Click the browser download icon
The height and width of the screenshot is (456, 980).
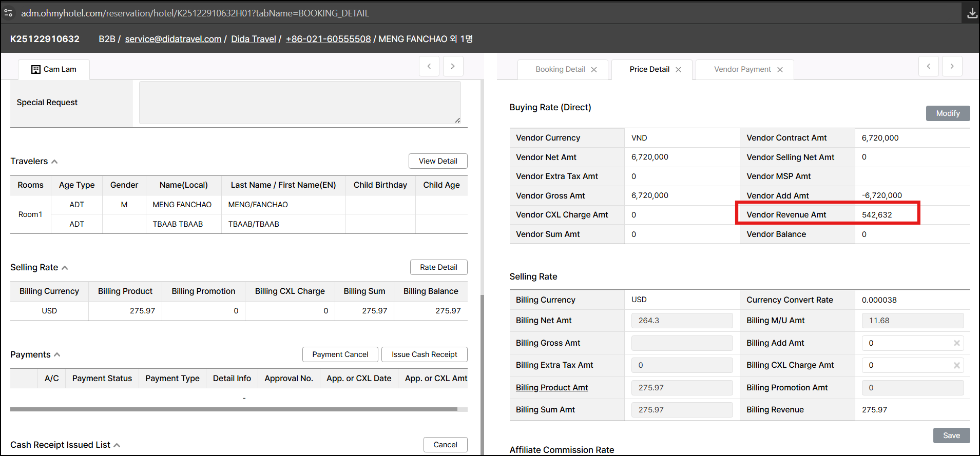(972, 13)
